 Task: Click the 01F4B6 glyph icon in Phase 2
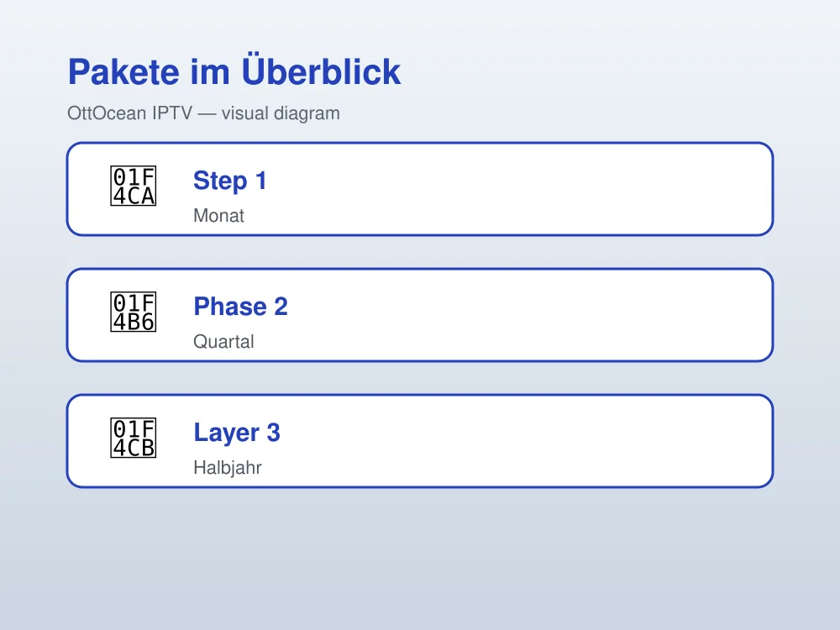134,312
